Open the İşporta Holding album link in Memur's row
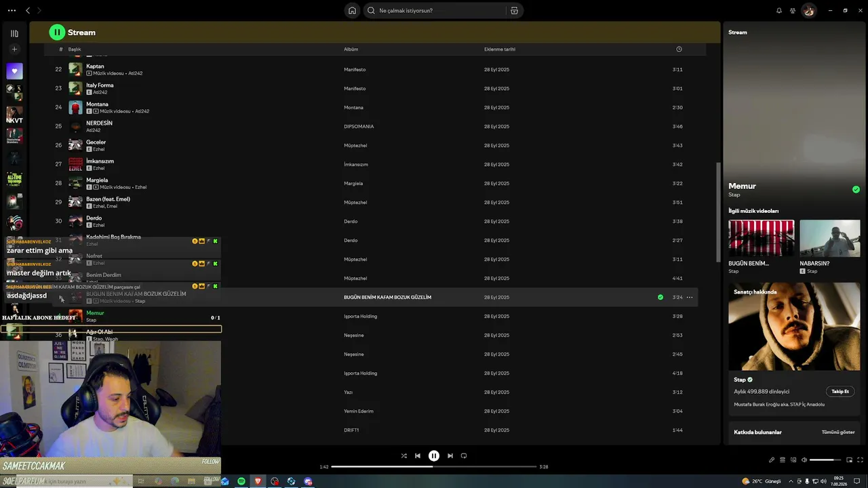This screenshot has width=868, height=488. (x=360, y=317)
